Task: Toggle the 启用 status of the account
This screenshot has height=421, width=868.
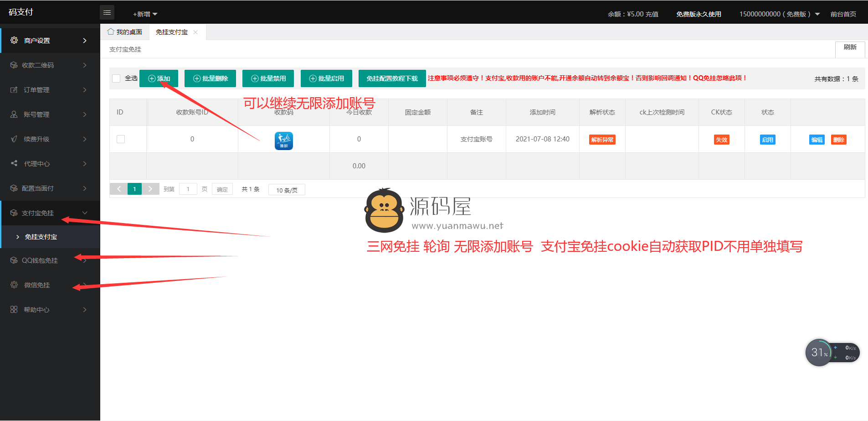Action: pyautogui.click(x=768, y=140)
